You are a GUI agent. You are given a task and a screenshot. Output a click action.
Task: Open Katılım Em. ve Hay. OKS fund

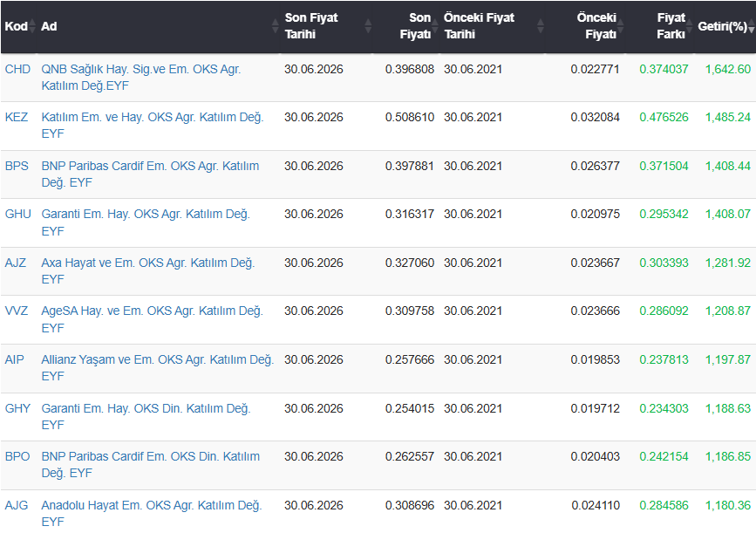(x=153, y=126)
